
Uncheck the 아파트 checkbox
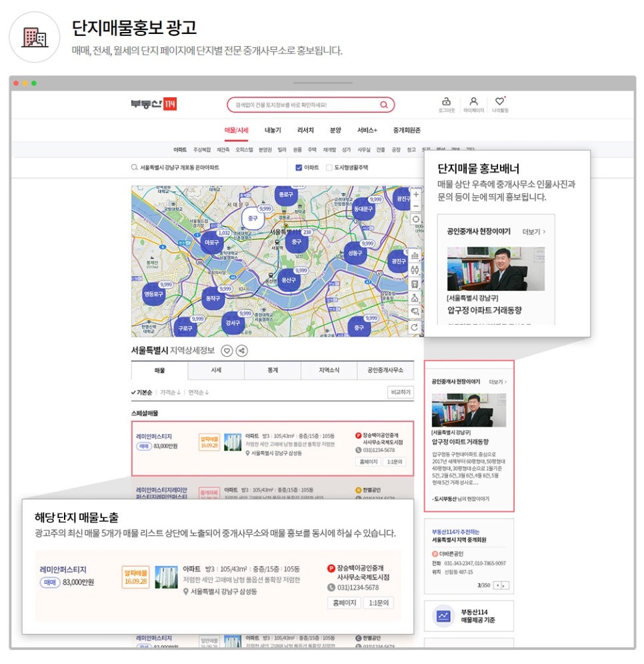point(299,168)
